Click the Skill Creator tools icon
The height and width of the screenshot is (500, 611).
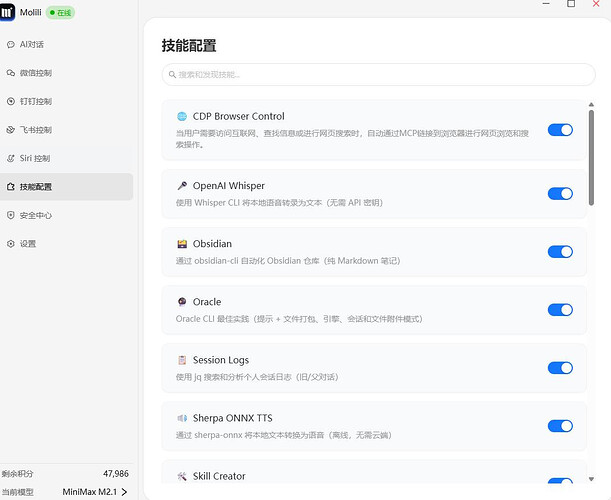pos(182,476)
